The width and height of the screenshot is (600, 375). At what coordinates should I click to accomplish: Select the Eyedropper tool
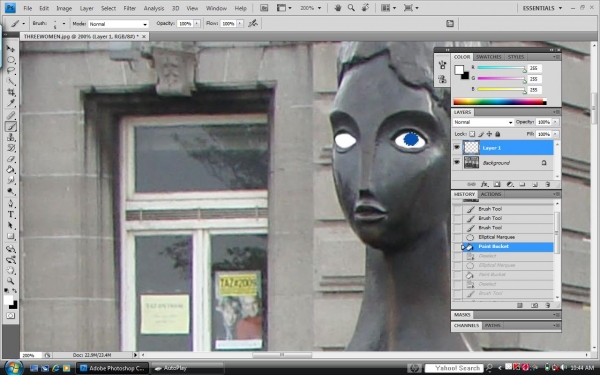pyautogui.click(x=11, y=103)
